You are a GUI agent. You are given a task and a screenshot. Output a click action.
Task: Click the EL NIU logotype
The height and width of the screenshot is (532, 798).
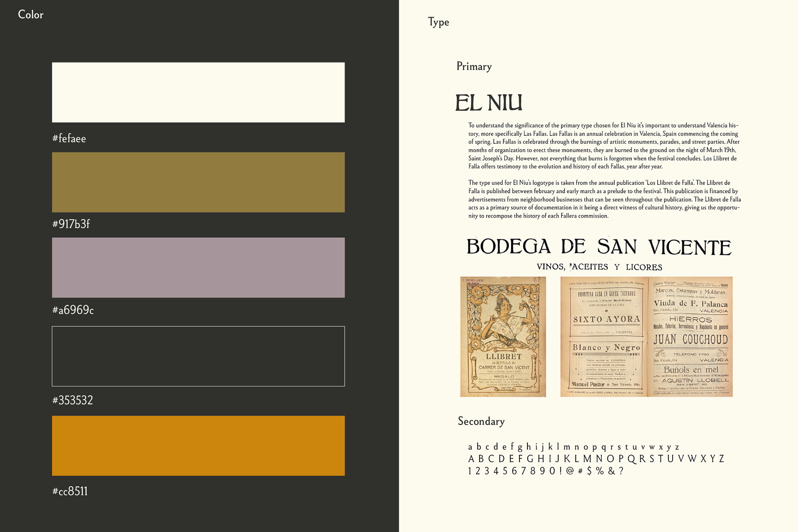pyautogui.click(x=488, y=103)
